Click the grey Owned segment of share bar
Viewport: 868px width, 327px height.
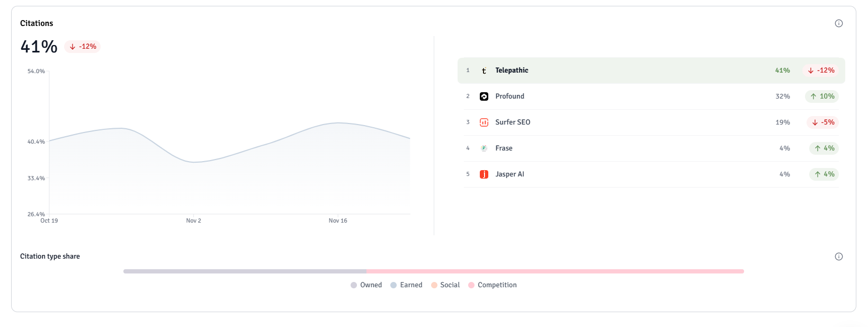(x=245, y=271)
